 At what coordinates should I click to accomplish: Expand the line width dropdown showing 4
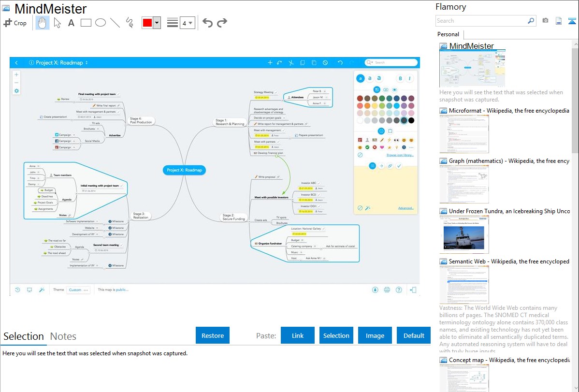pos(187,23)
